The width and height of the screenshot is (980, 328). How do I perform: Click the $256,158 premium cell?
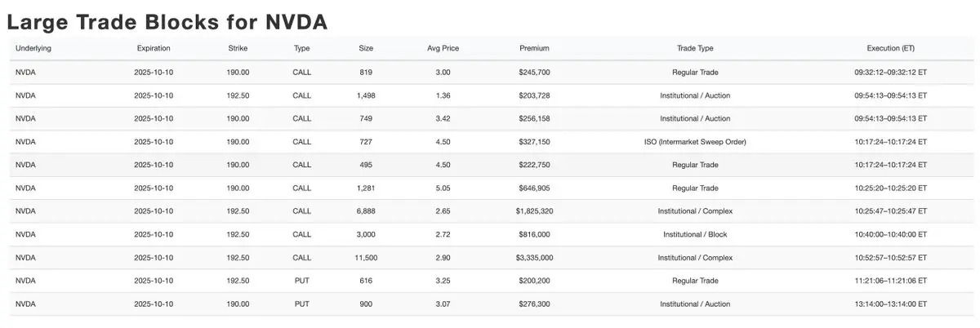534,118
